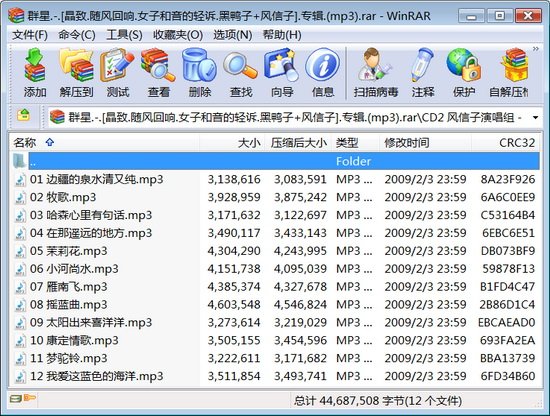Open the Tools (工具) menu
550x416 pixels.
(124, 35)
